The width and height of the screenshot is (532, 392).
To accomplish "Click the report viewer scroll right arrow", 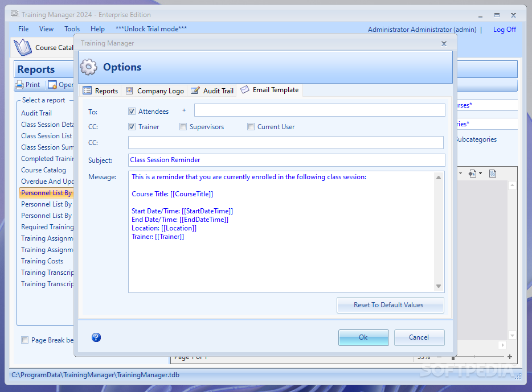I will pyautogui.click(x=502, y=345).
